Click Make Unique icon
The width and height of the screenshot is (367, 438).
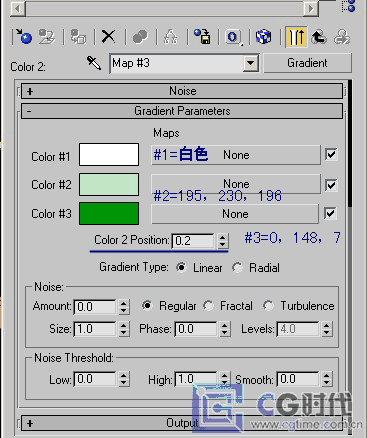click(171, 36)
